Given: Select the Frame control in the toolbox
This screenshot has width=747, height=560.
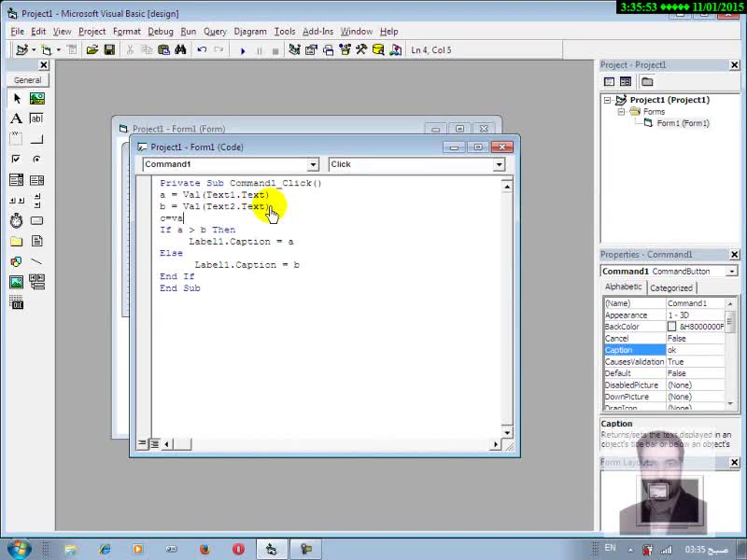Looking at the screenshot, I should tap(16, 139).
